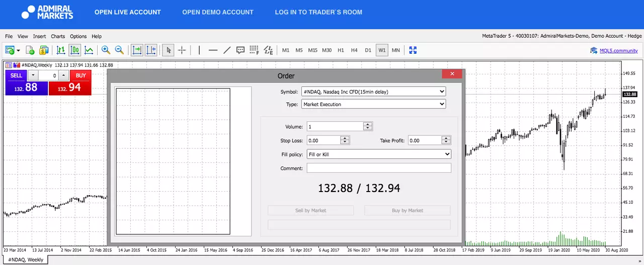This screenshot has width=644, height=265.
Task: Click the new order document icon
Action: tap(30, 50)
